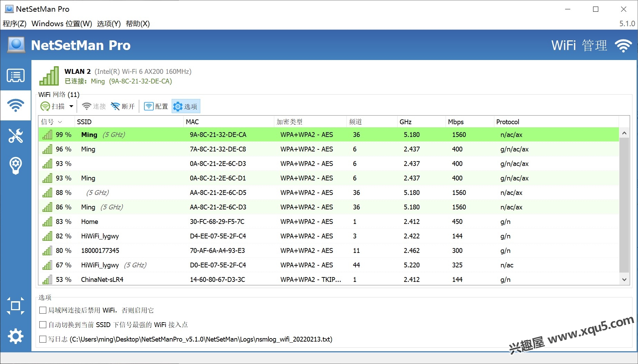The height and width of the screenshot is (364, 638).
Task: Open the 选项(Y) menu
Action: (x=109, y=23)
